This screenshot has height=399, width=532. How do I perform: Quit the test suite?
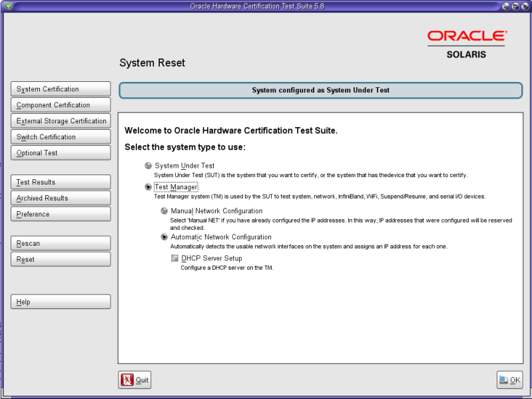[x=134, y=380]
